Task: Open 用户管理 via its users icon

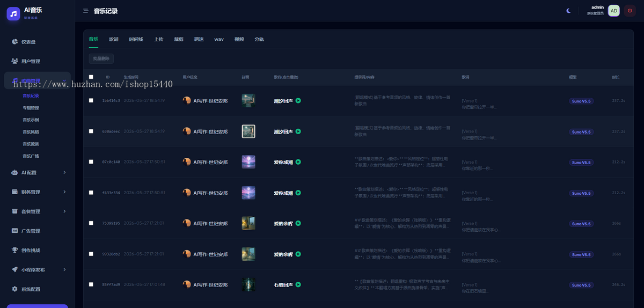Action: click(x=15, y=61)
